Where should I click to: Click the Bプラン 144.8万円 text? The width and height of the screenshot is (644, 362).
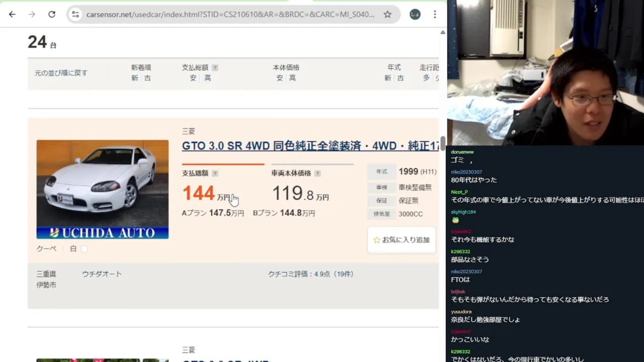pyautogui.click(x=284, y=213)
